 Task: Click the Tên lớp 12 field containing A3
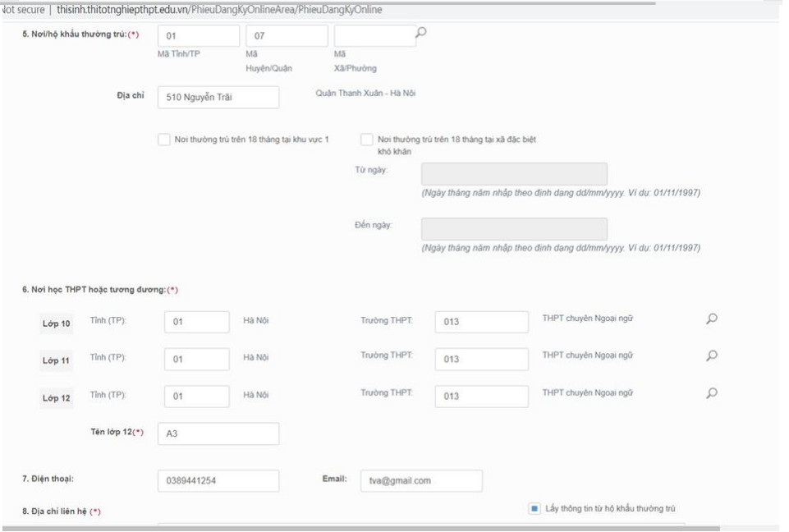pos(218,433)
